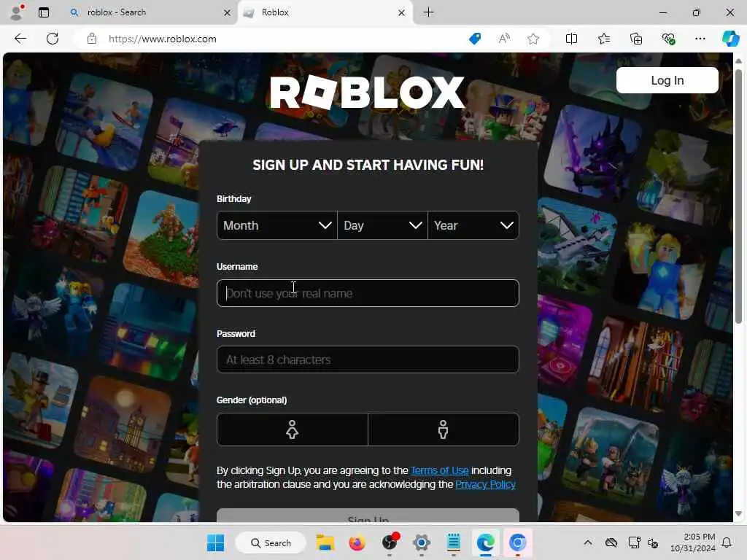The width and height of the screenshot is (747, 560).
Task: Click the taskbar Search box
Action: pos(271,542)
